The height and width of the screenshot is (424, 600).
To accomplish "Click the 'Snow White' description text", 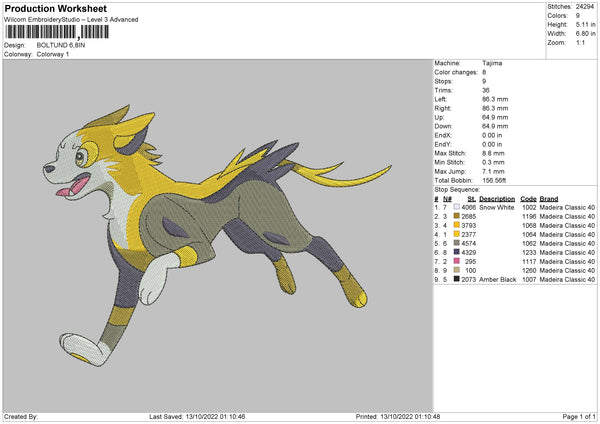I will (497, 207).
